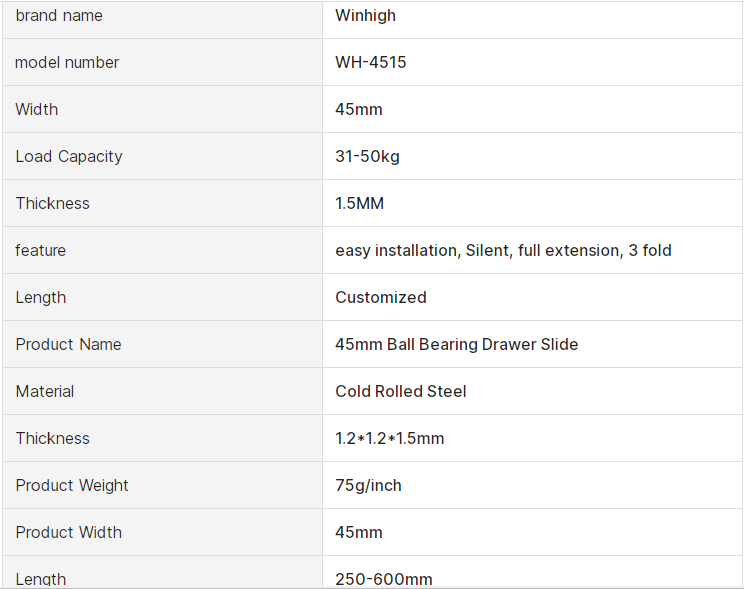Select "45mm Ball Bearing Drawer Slide" text
The image size is (744, 589).
click(x=457, y=345)
